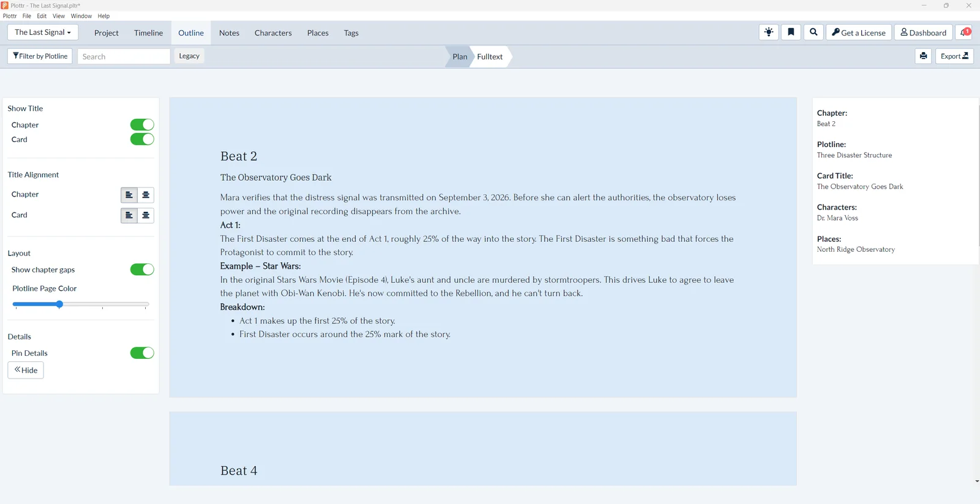Open Filter by Plotline menu

(x=40, y=56)
